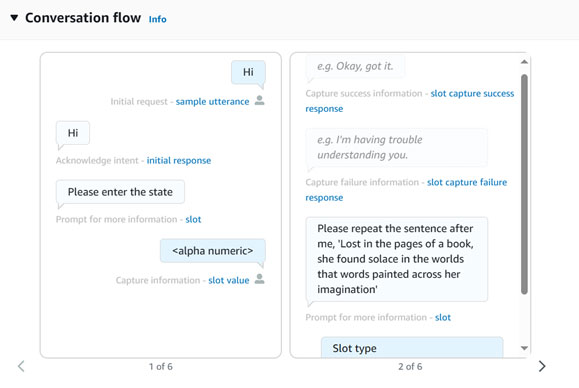This screenshot has height=388, width=579.
Task: Open the slot link under Please enter the state
Action: tap(193, 220)
